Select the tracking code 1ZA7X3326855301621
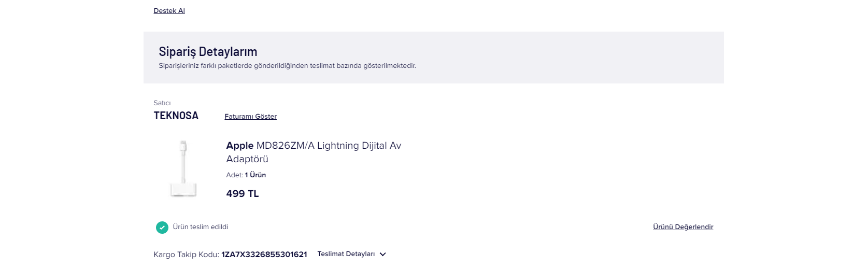The image size is (868, 268). 264,255
